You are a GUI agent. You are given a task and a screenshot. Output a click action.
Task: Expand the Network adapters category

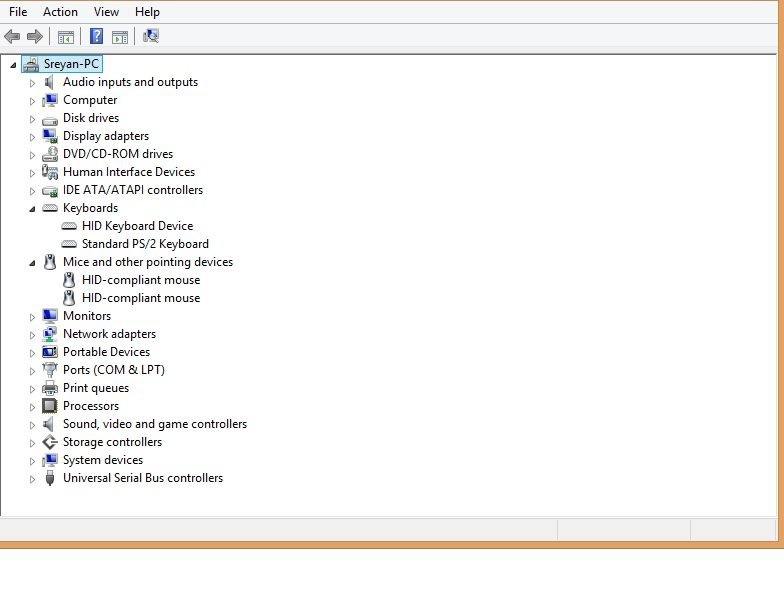32,334
